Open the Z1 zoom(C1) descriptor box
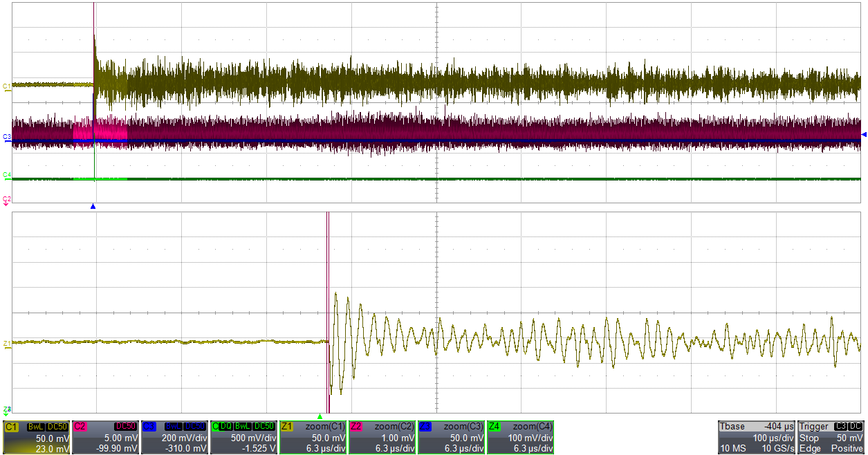The height and width of the screenshot is (455, 868). click(313, 437)
